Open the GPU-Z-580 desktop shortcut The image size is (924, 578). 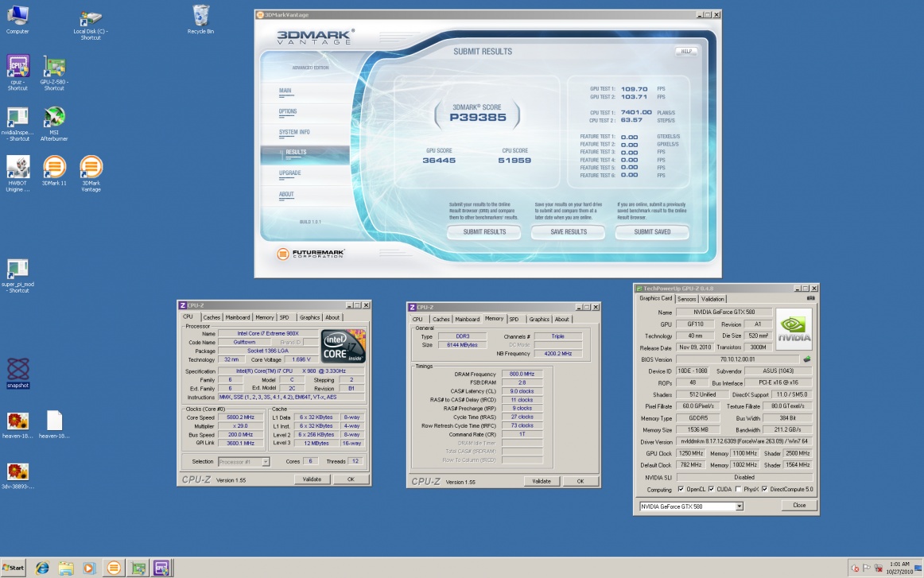pyautogui.click(x=54, y=67)
